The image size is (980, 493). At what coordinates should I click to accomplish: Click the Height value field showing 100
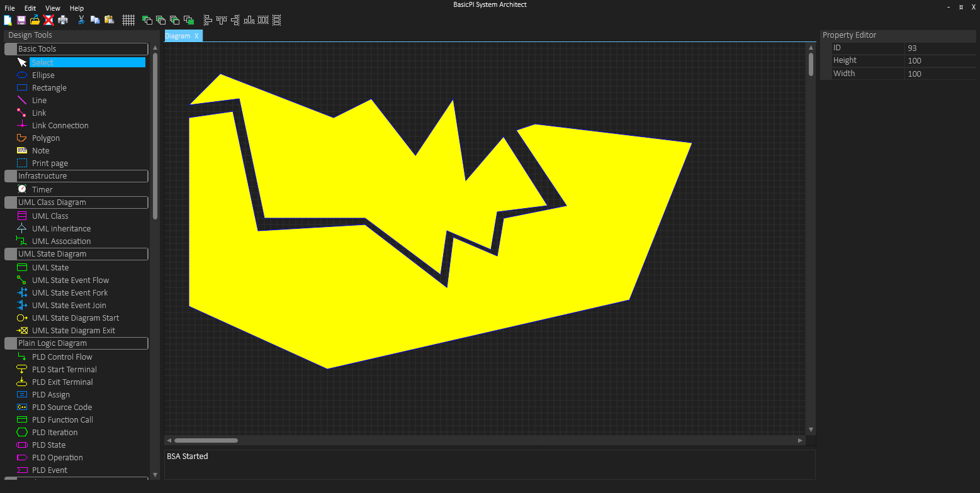pyautogui.click(x=940, y=61)
